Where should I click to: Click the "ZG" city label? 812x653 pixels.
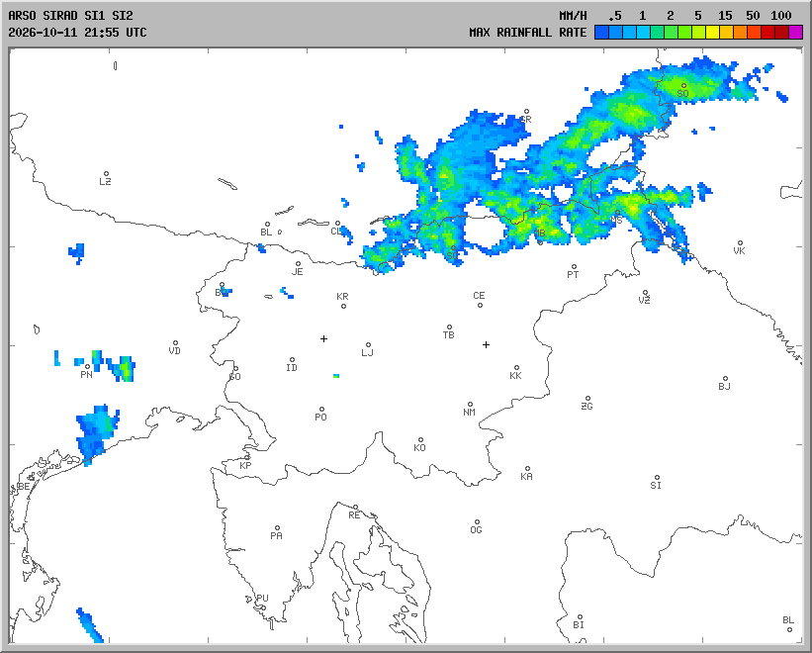click(x=586, y=406)
